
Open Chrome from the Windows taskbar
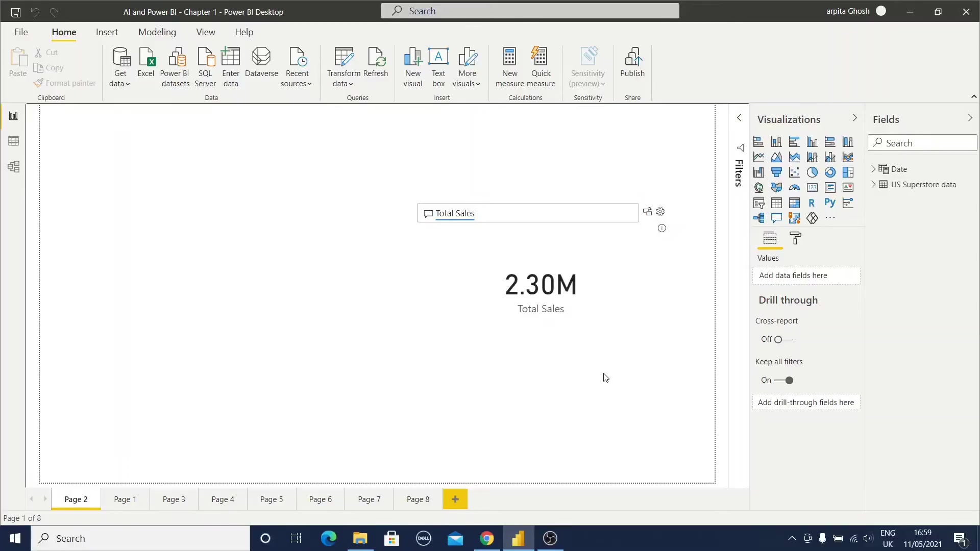(486, 539)
